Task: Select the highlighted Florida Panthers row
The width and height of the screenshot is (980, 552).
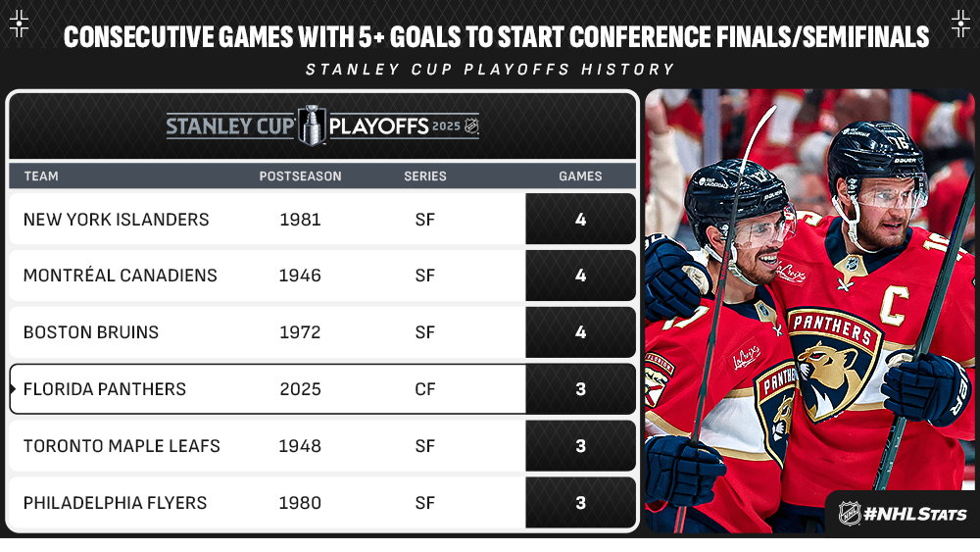Action: pos(322,389)
